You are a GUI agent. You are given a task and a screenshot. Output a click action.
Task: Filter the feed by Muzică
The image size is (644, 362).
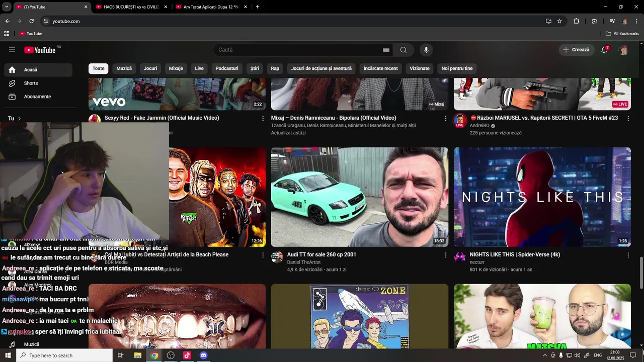(x=124, y=68)
